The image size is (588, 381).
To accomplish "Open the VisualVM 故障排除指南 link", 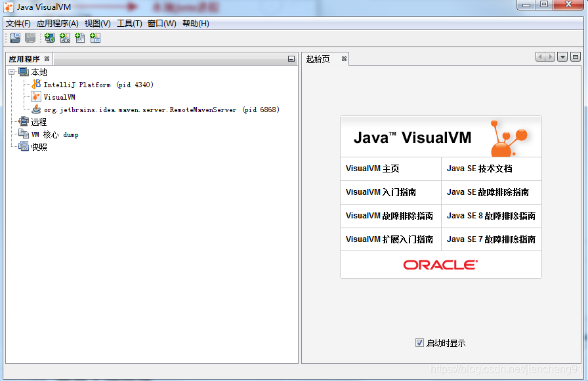I will click(389, 216).
